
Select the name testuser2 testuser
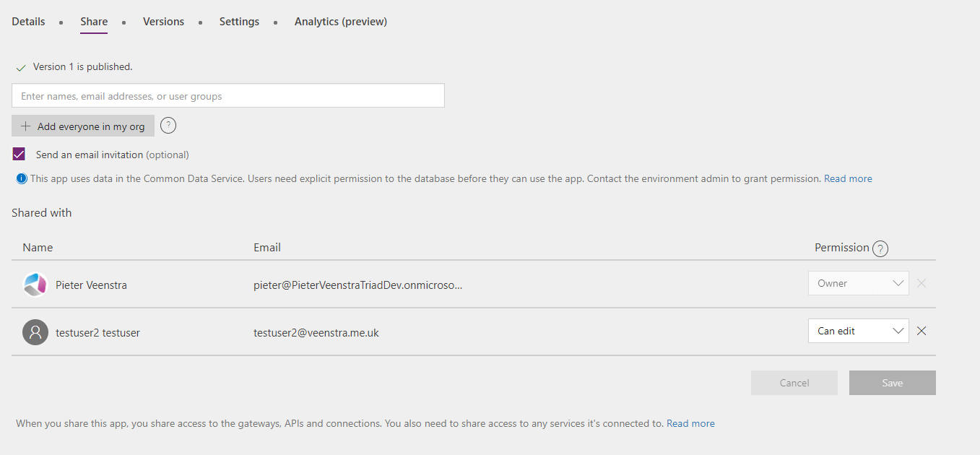(x=98, y=333)
